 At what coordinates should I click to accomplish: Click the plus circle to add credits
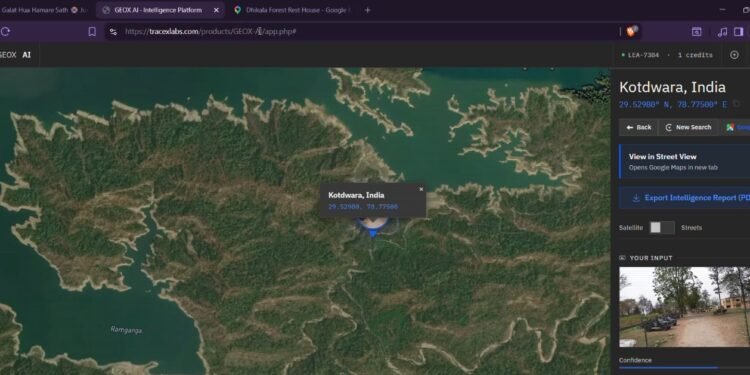point(734,55)
